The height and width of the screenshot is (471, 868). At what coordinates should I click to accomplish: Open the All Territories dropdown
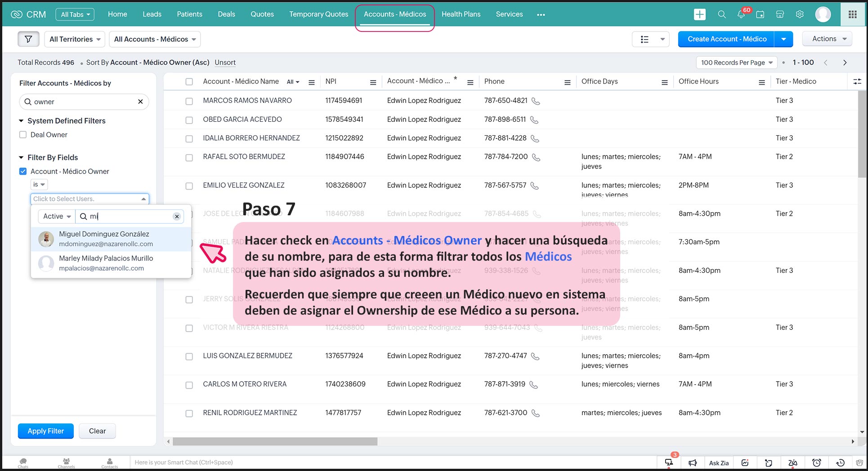click(x=75, y=39)
